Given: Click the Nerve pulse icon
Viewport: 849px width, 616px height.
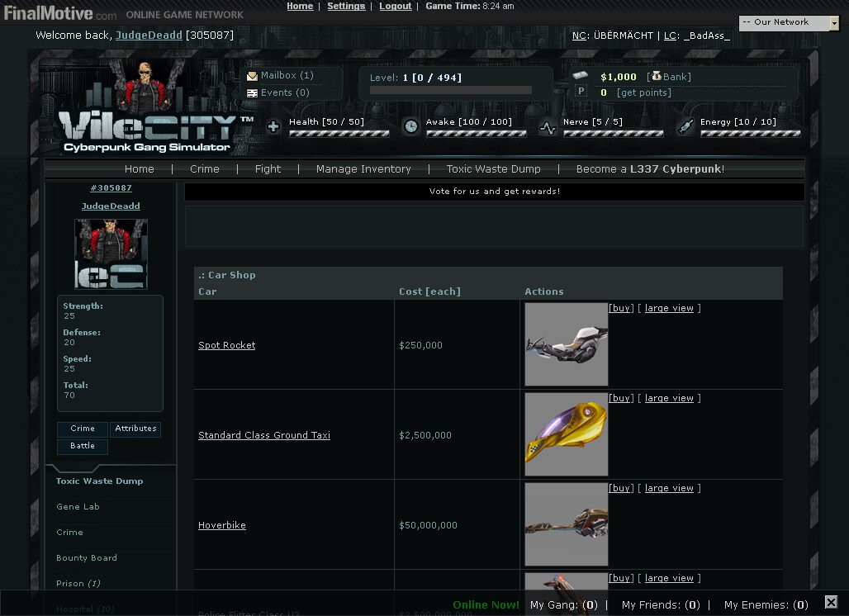Looking at the screenshot, I should [548, 127].
